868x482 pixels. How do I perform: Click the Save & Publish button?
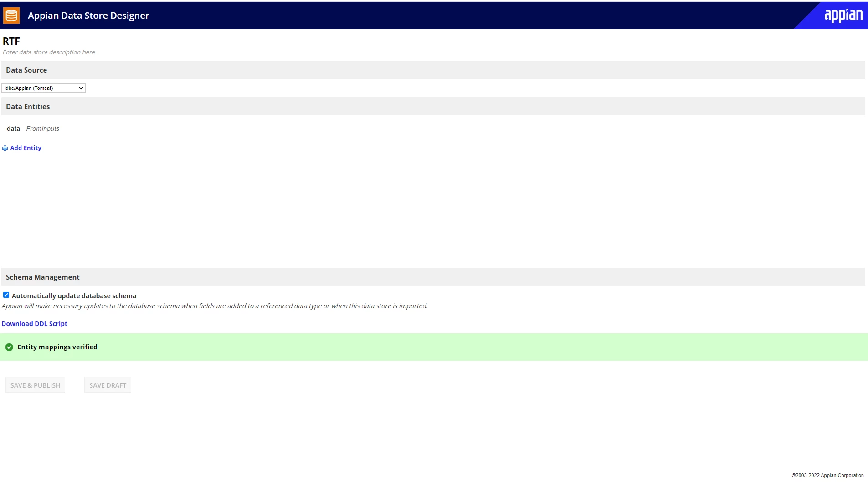(x=35, y=385)
